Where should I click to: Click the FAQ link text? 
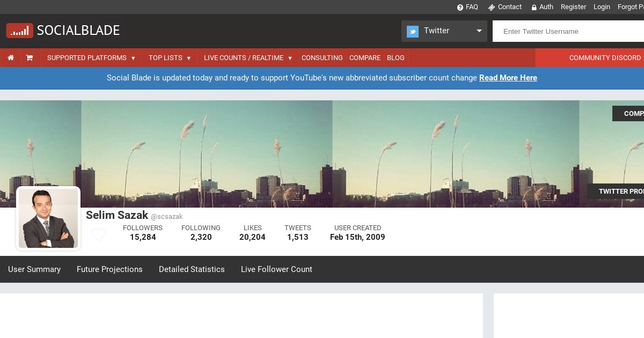pyautogui.click(x=472, y=7)
